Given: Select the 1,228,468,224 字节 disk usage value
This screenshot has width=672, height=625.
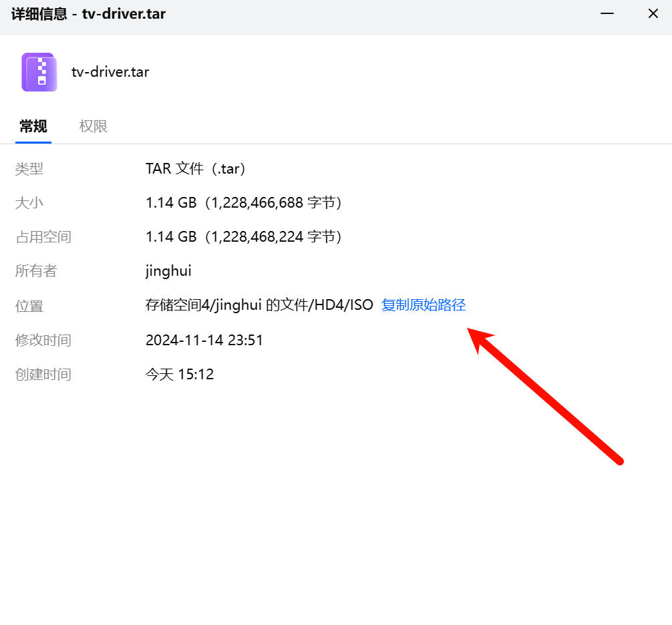Looking at the screenshot, I should click(x=275, y=237).
